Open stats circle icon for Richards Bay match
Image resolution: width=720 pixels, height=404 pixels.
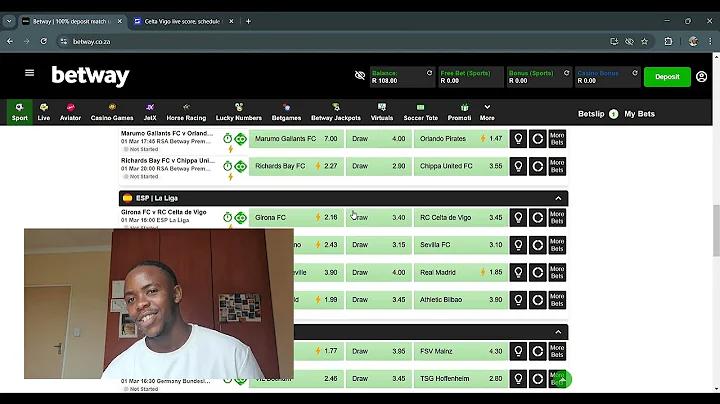click(538, 166)
